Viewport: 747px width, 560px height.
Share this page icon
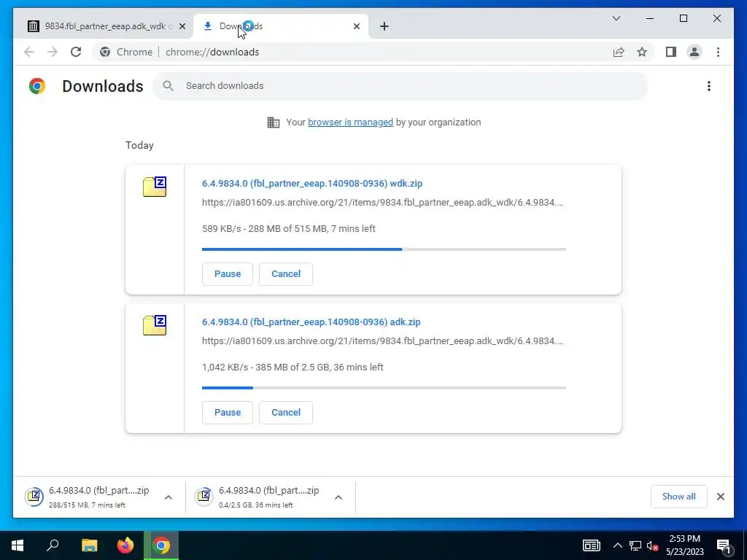[619, 52]
